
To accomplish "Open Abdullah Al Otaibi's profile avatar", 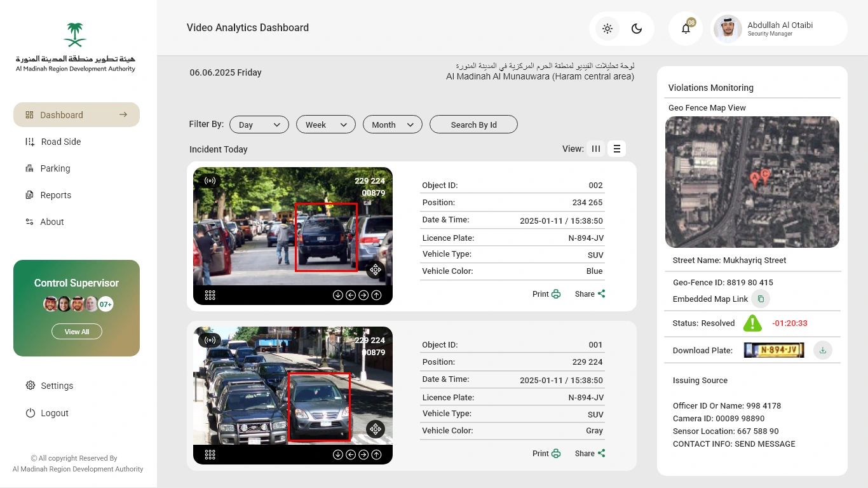I will click(x=728, y=29).
